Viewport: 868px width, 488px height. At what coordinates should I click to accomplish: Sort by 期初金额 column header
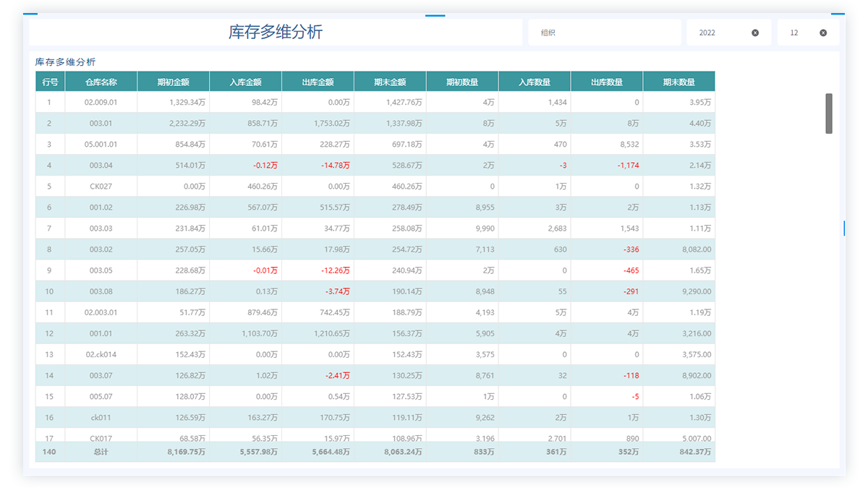[173, 82]
